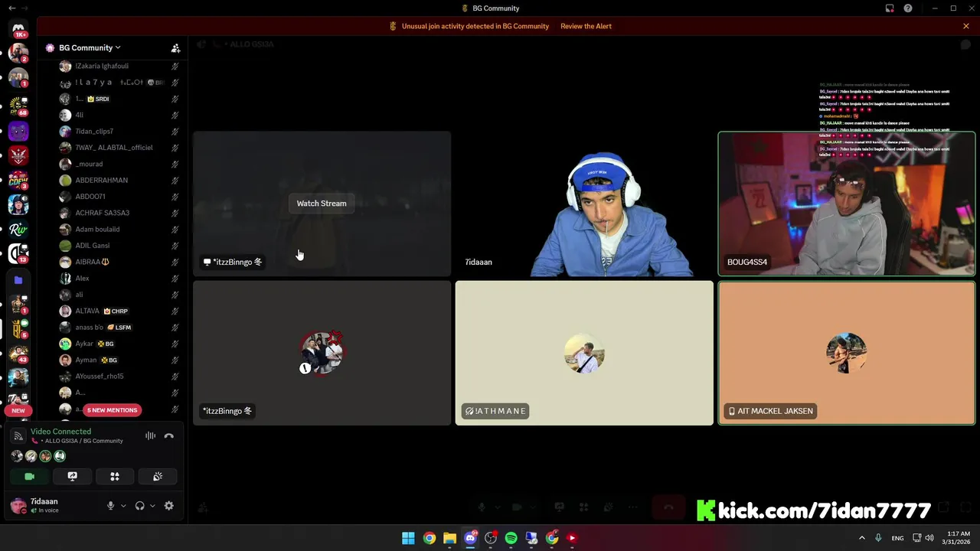Screen dimensions: 980x551
Task: Toggle noise suppression waveform icon
Action: [150, 436]
